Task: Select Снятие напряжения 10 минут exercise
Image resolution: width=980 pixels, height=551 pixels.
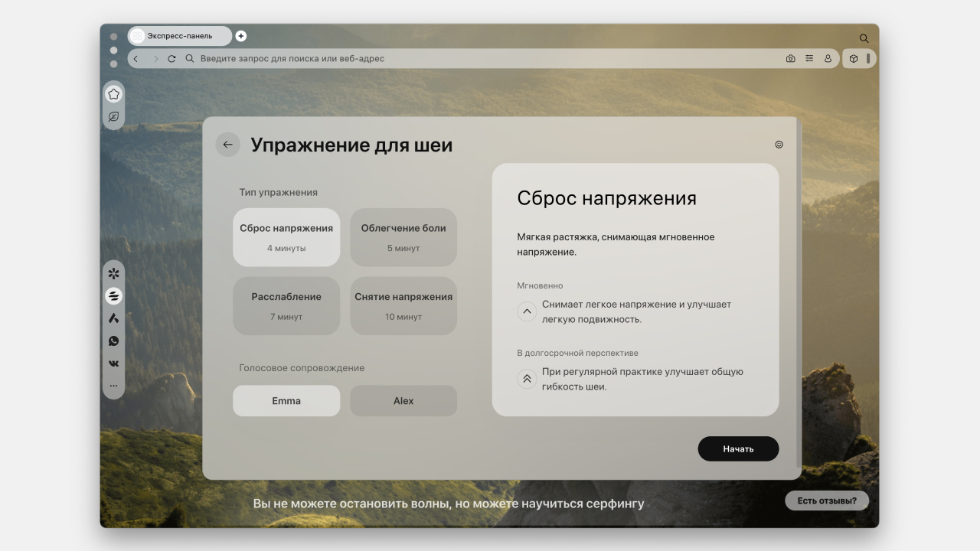Action: (403, 306)
